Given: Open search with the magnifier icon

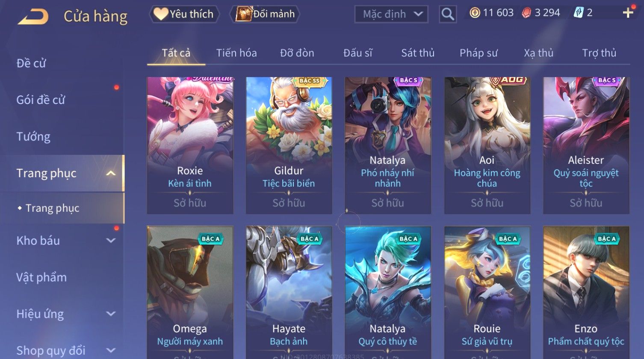Looking at the screenshot, I should pyautogui.click(x=447, y=14).
